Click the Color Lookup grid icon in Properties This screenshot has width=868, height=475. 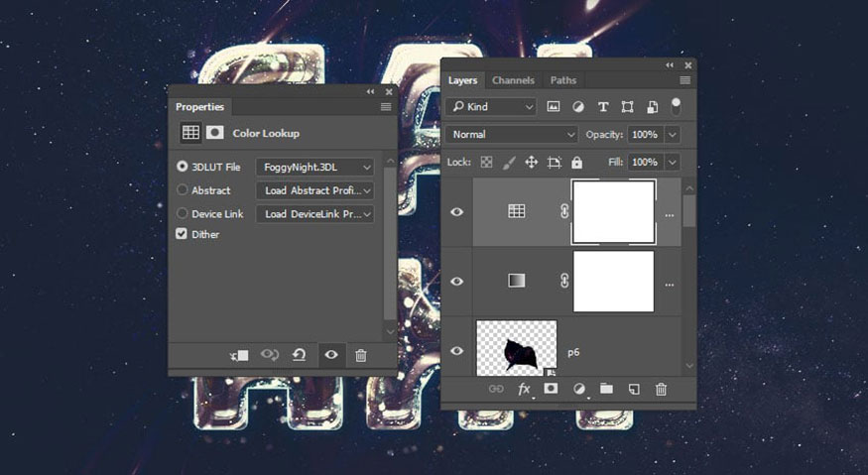pos(190,133)
